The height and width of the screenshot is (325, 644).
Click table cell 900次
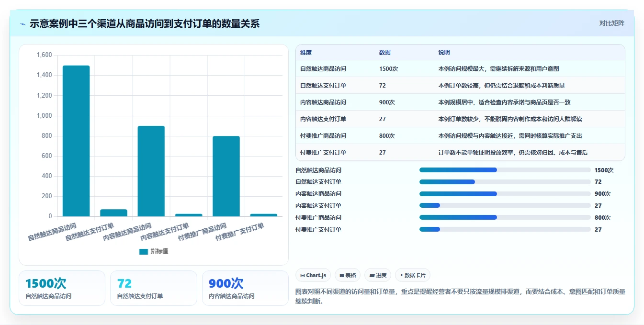(387, 102)
